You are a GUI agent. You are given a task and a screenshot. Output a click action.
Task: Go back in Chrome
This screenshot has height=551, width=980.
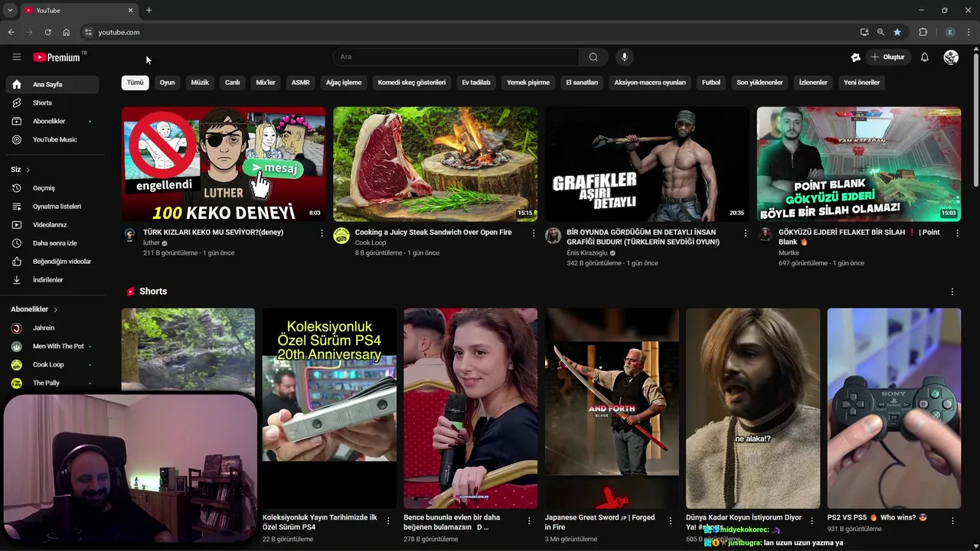(x=11, y=32)
